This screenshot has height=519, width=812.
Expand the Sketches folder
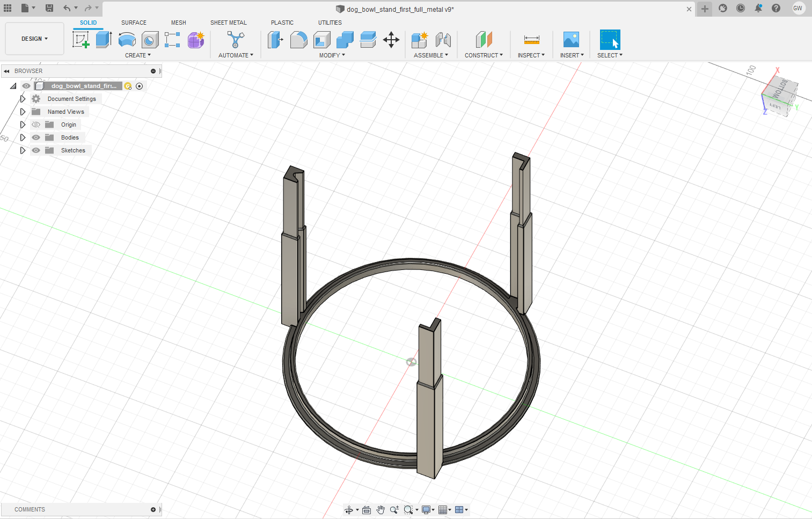pyautogui.click(x=23, y=150)
